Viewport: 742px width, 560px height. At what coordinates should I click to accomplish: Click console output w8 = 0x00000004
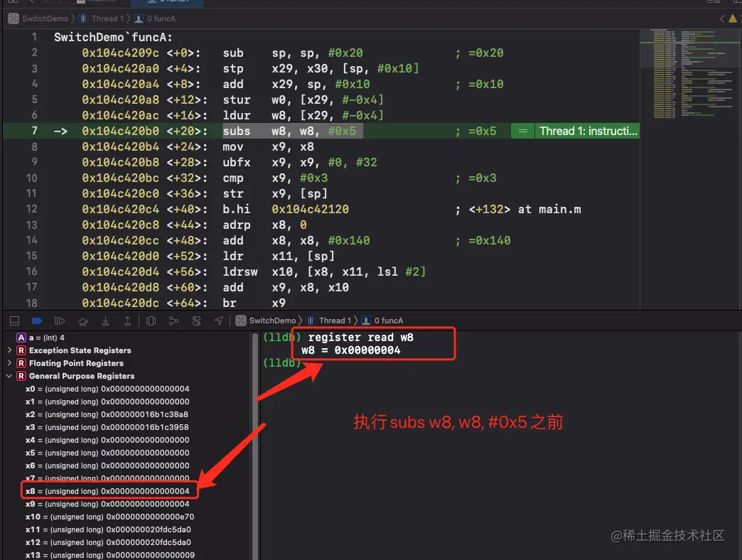pos(350,350)
